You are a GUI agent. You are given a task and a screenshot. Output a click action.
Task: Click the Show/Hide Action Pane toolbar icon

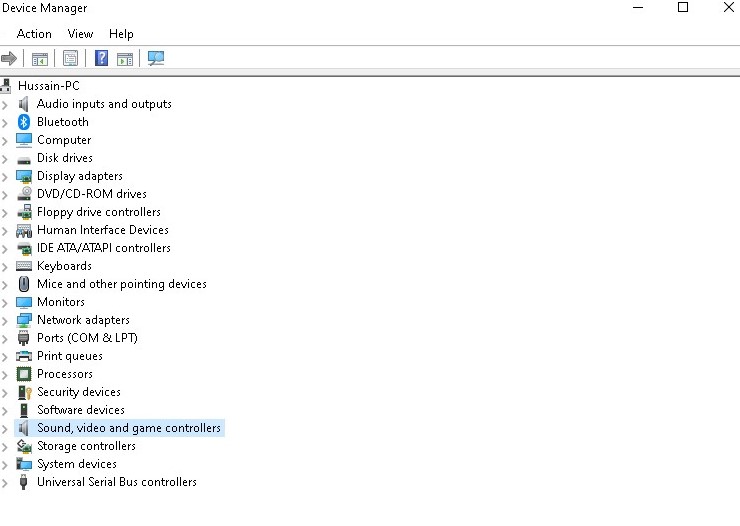[x=125, y=58]
